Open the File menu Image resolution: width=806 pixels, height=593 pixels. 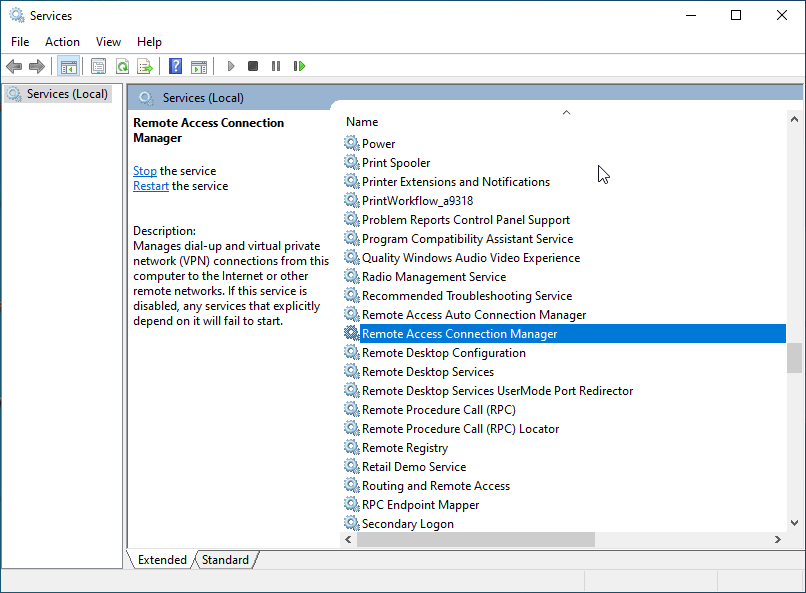click(20, 42)
